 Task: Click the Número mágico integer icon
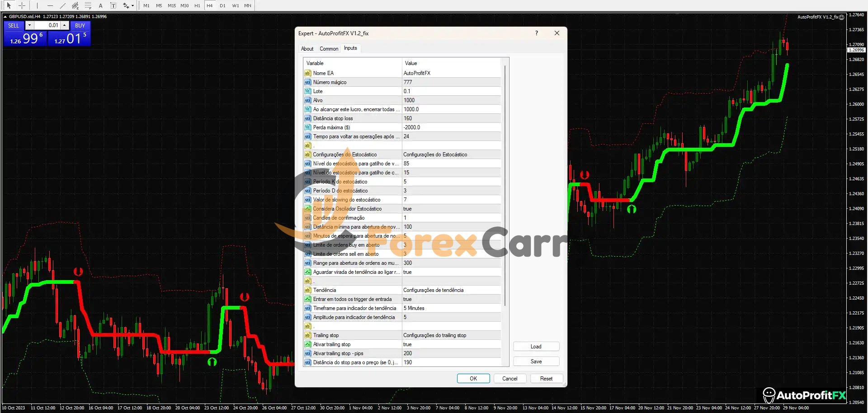(307, 82)
